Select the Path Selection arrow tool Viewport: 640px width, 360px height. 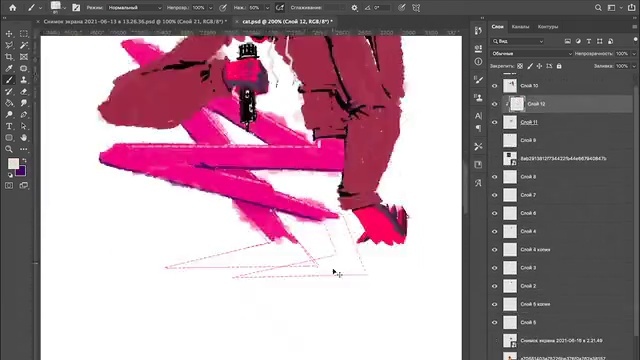[24, 126]
